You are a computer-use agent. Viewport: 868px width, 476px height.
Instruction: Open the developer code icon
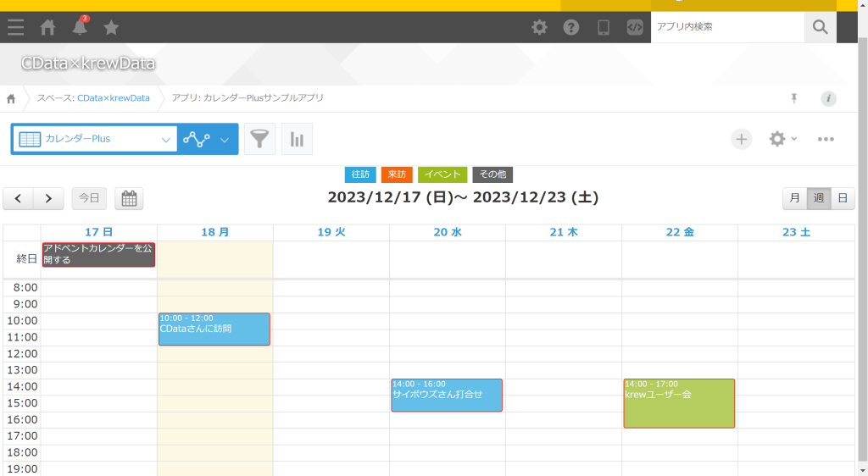point(635,27)
